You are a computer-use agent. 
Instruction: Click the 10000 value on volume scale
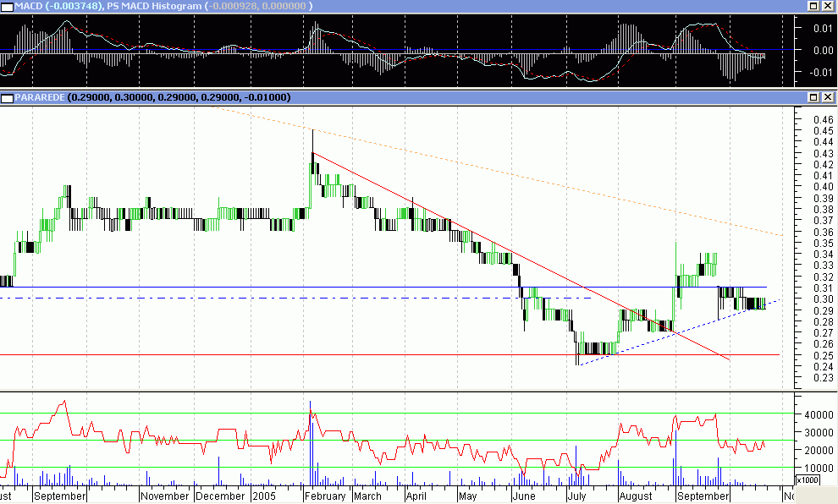(x=819, y=468)
